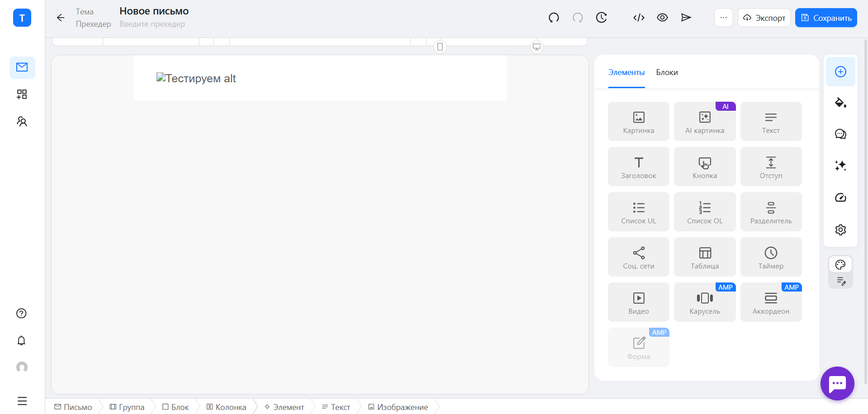Select Элемент in the breadcrumb
Image resolution: width=868 pixels, height=414 pixels.
click(284, 407)
